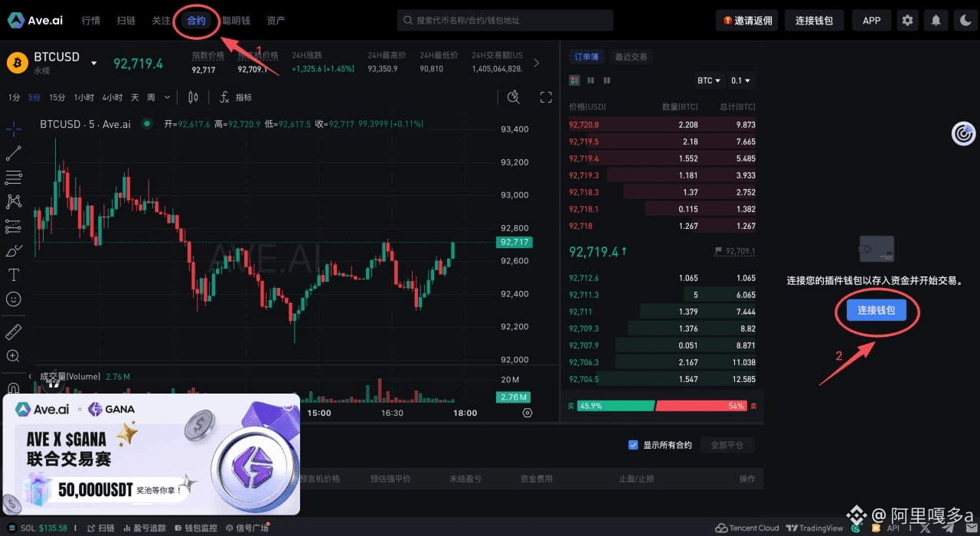Click the chart analysis magnifier icon
This screenshot has width=980, height=536.
(514, 97)
